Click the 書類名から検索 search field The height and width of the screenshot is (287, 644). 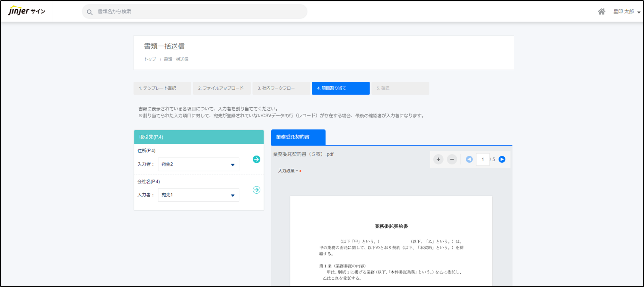(199, 12)
